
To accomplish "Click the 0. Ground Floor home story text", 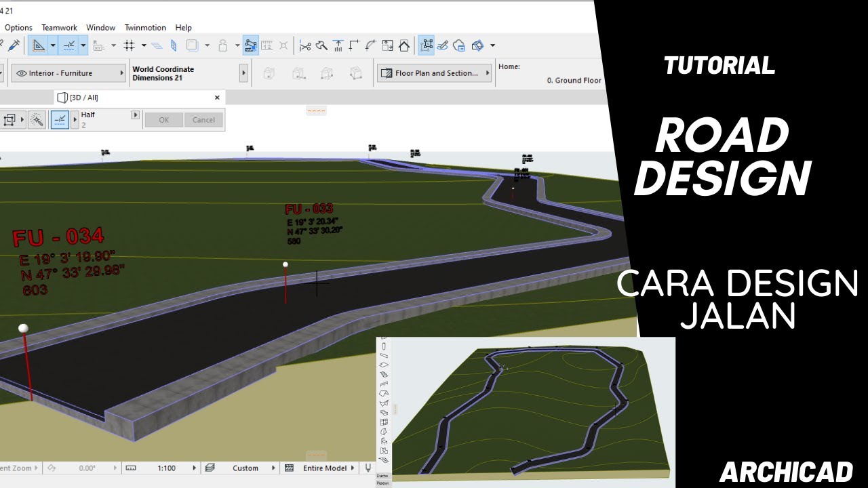I will pyautogui.click(x=574, y=80).
